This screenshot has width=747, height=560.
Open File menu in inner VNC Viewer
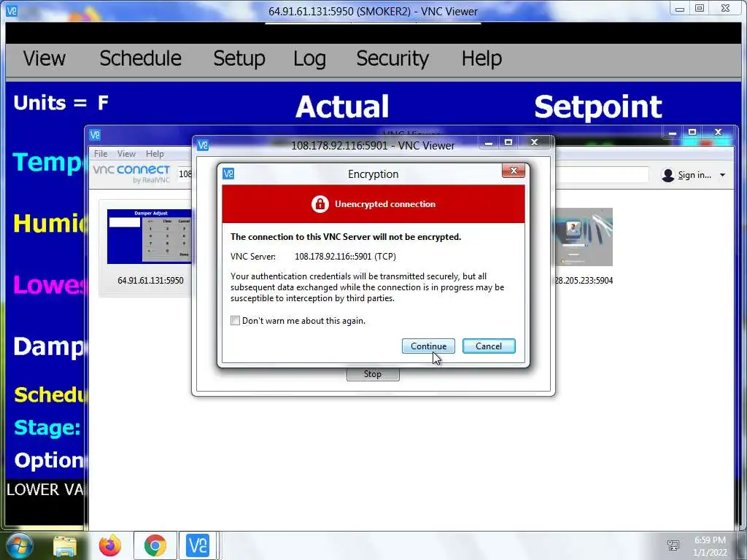point(101,154)
